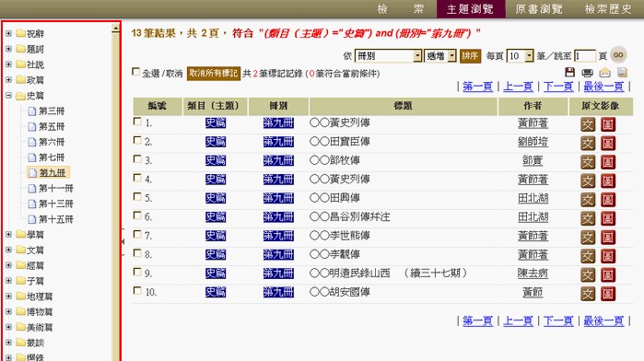Image resolution: width=644 pixels, height=361 pixels.
Task: Open full text 文 icon for 鄧牧傳
Action: click(588, 162)
